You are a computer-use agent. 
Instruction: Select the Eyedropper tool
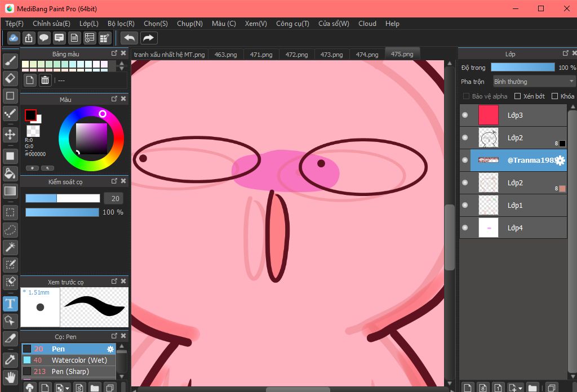coord(10,360)
